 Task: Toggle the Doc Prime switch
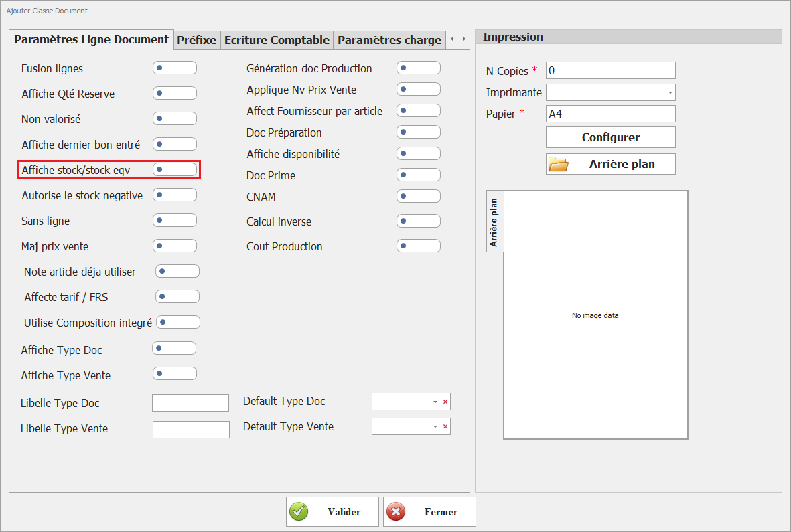point(418,175)
